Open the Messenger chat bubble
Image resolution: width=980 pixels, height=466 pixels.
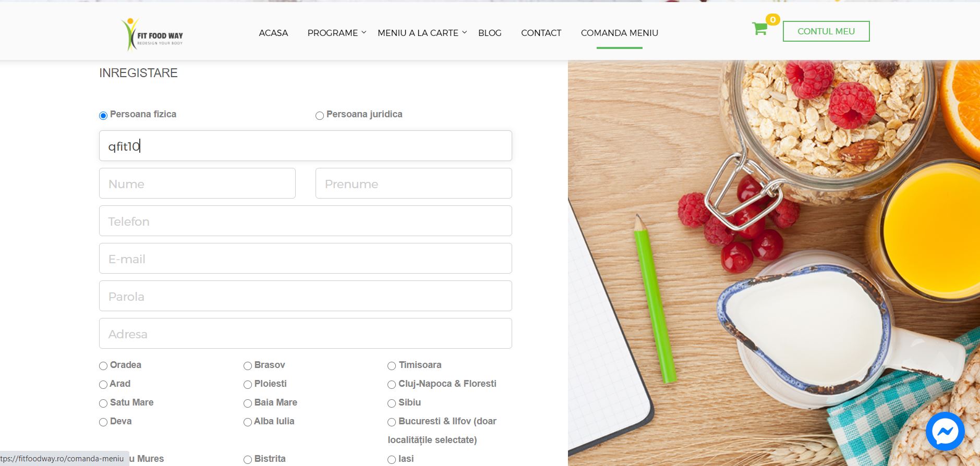[x=945, y=431]
